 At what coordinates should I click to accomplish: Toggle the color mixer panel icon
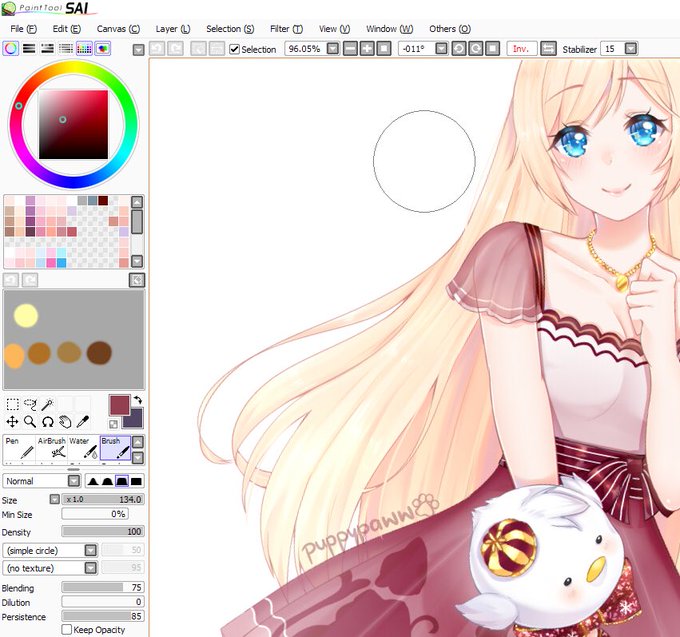65,49
